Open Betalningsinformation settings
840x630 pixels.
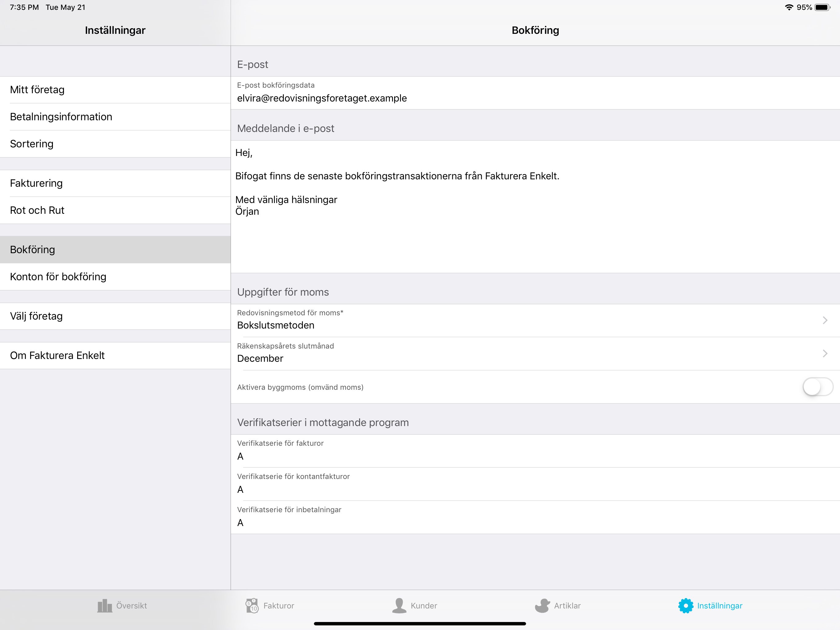point(115,117)
